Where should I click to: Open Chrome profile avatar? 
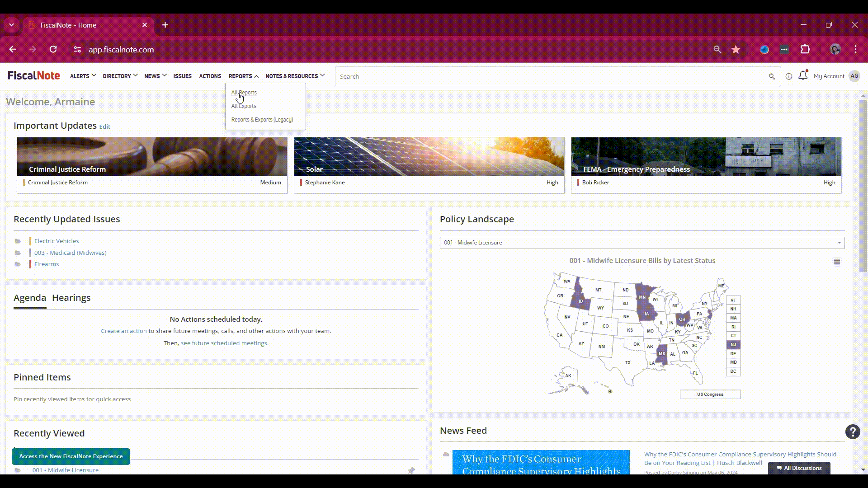[835, 50]
